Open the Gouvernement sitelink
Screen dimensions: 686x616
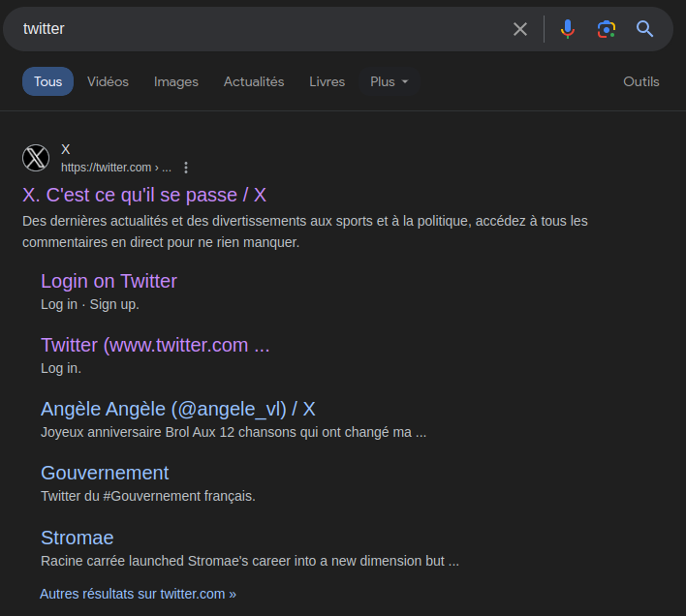coord(105,473)
